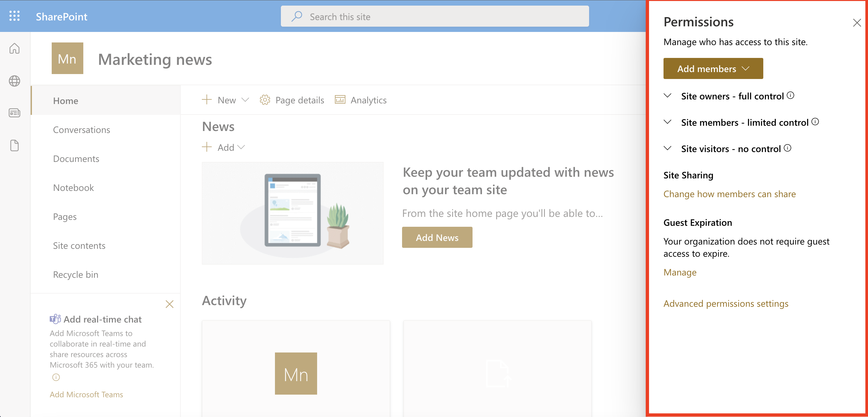Click the Page details settings icon
868x417 pixels.
265,99
